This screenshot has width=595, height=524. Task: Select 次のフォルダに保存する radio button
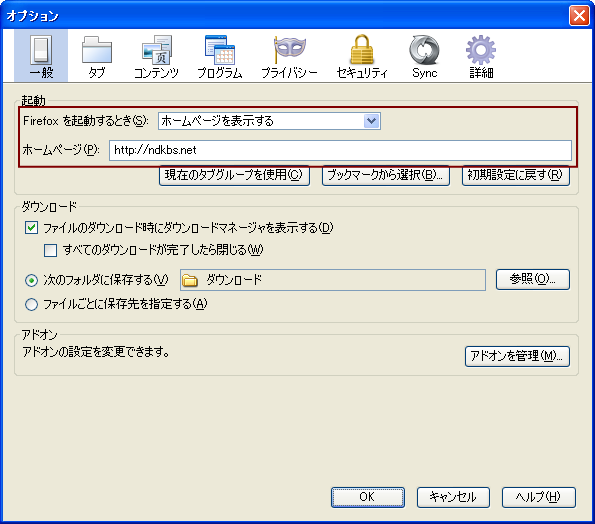pos(31,280)
